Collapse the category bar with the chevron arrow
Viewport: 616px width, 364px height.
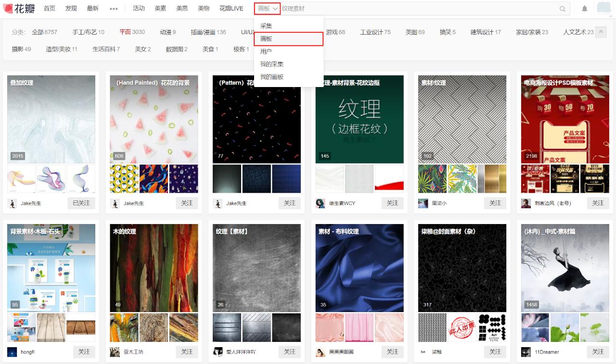click(x=600, y=32)
